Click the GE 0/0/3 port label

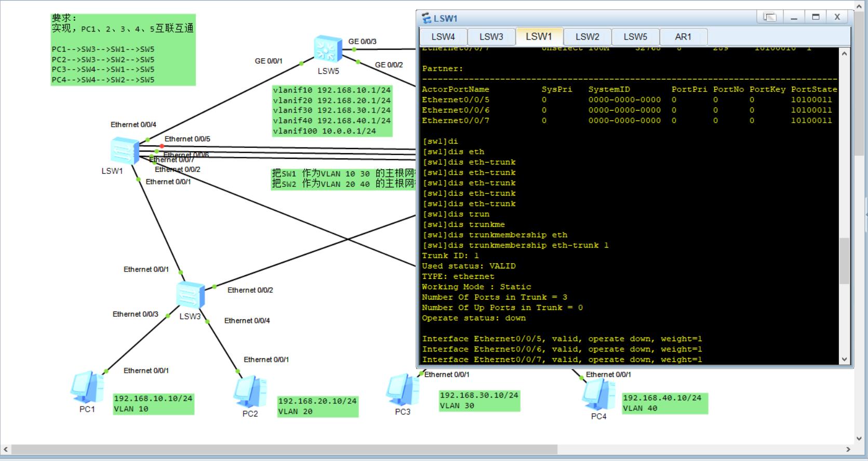362,42
